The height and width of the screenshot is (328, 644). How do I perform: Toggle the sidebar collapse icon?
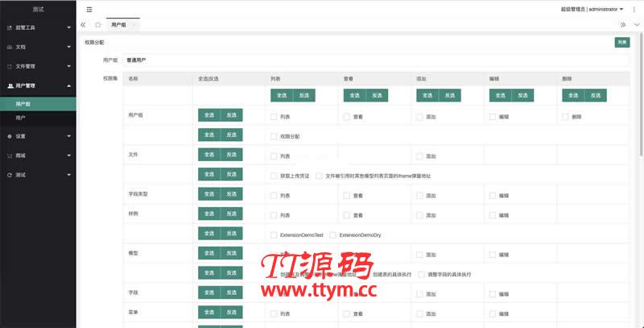click(89, 10)
